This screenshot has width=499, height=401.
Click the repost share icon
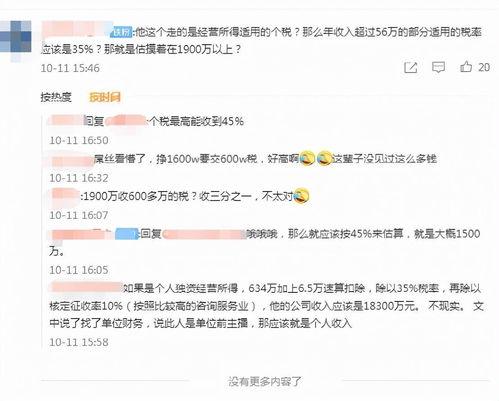click(x=410, y=67)
